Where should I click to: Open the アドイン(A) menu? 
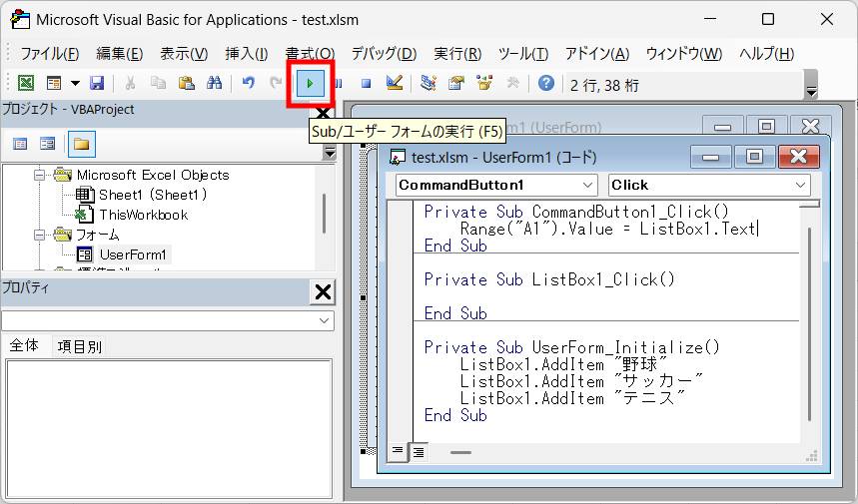click(597, 54)
